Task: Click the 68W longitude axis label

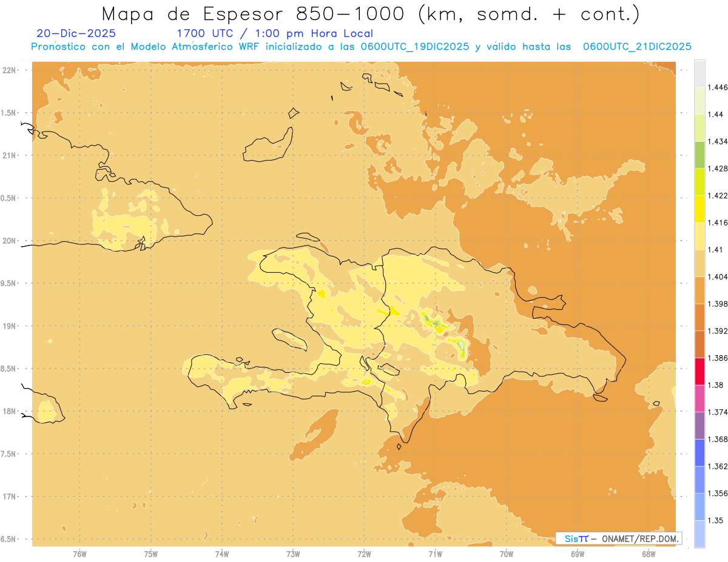Action: [x=649, y=554]
